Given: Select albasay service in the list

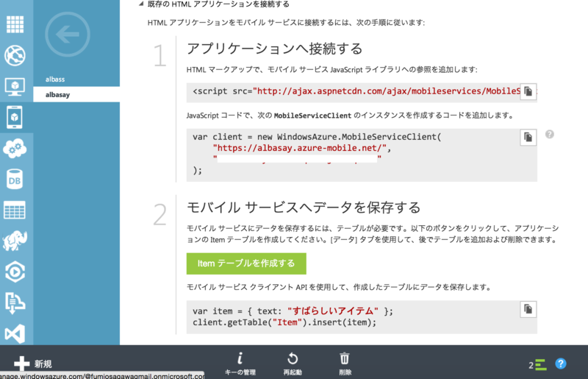Looking at the screenshot, I should coord(76,95).
